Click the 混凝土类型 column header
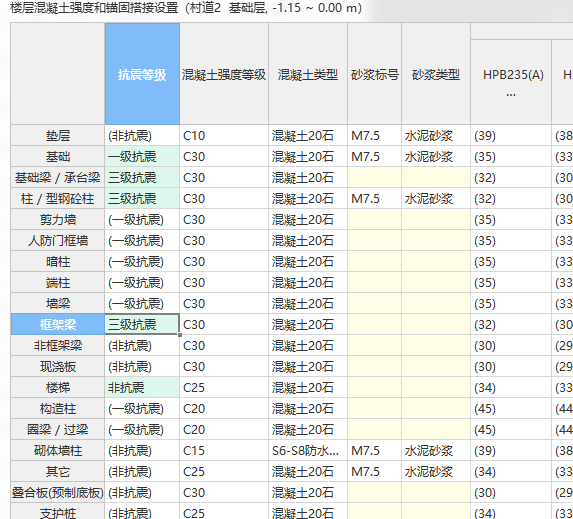The height and width of the screenshot is (519, 573). 308,74
